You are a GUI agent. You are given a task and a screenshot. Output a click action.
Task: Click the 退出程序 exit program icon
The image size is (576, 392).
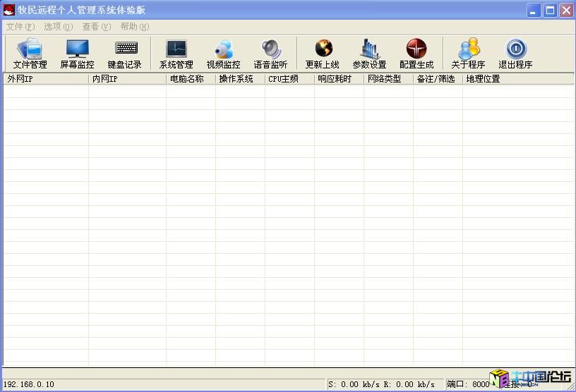coord(515,54)
